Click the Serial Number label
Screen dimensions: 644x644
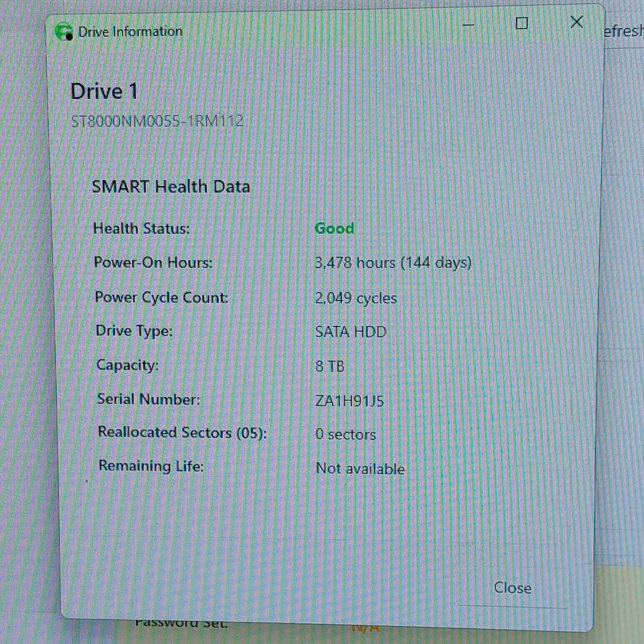149,399
